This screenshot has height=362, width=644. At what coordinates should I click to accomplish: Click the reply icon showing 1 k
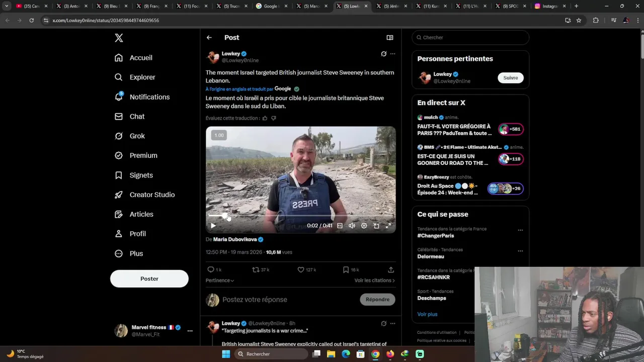pyautogui.click(x=214, y=270)
